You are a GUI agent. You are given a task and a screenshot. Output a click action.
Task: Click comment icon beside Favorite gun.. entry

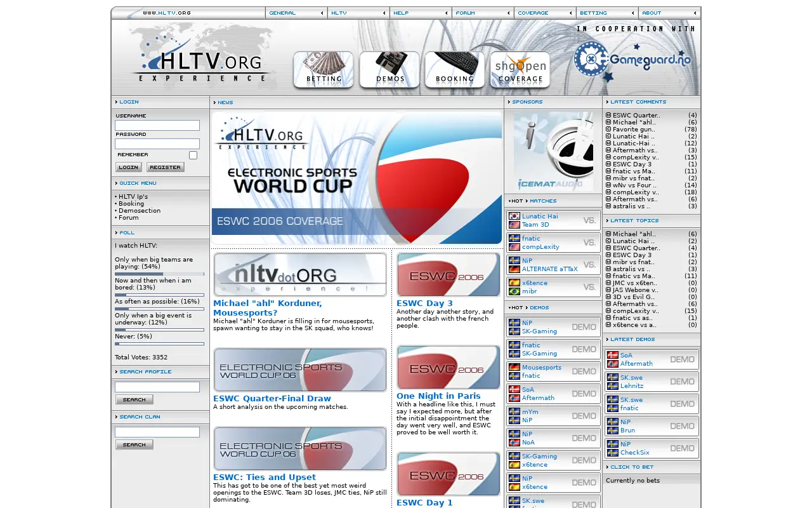coord(608,129)
